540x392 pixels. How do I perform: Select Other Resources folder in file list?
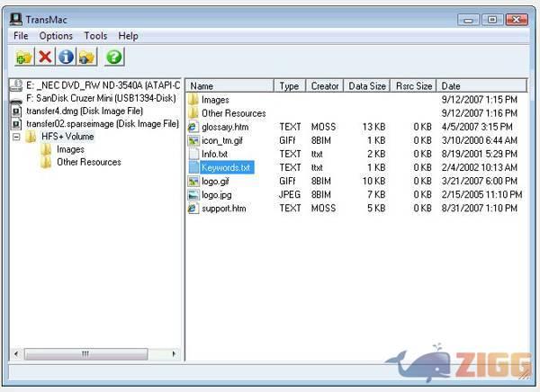click(233, 113)
